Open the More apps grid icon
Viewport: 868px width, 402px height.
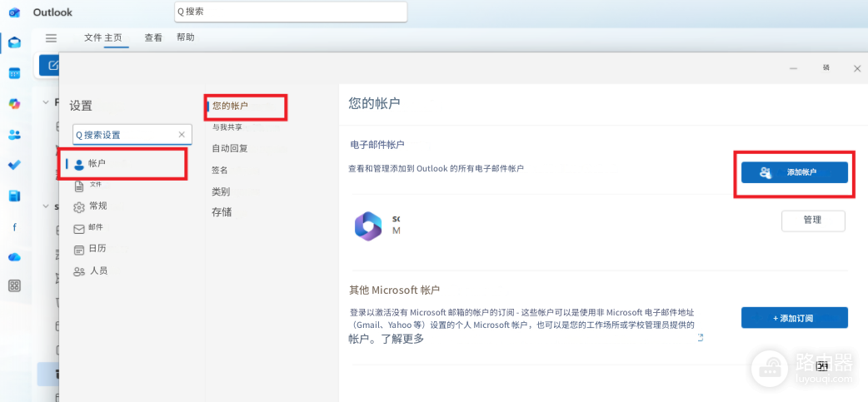coord(15,285)
